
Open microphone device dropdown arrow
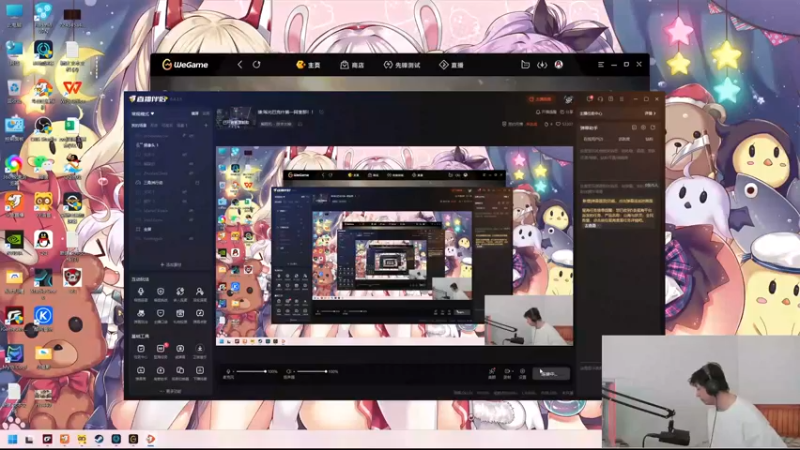pos(232,372)
